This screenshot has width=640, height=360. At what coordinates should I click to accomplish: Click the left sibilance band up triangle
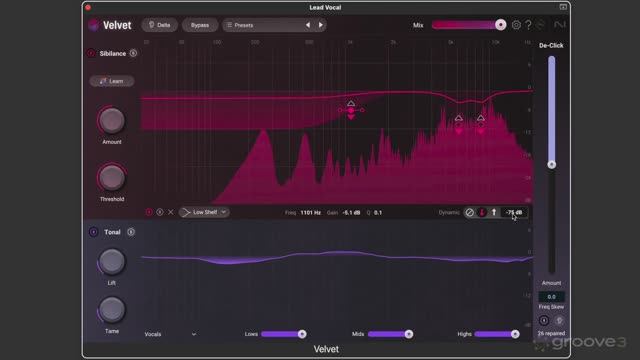(459, 118)
